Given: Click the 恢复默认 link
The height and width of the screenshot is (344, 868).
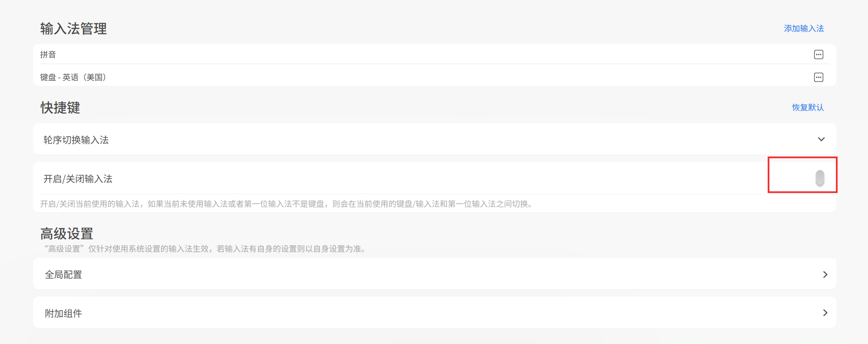Looking at the screenshot, I should (x=808, y=108).
